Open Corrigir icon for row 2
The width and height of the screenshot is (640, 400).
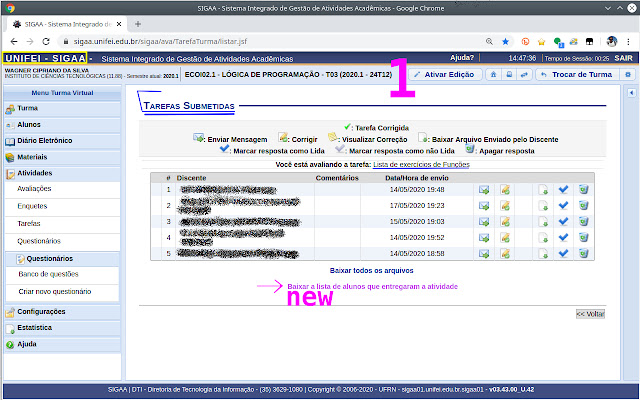point(505,206)
